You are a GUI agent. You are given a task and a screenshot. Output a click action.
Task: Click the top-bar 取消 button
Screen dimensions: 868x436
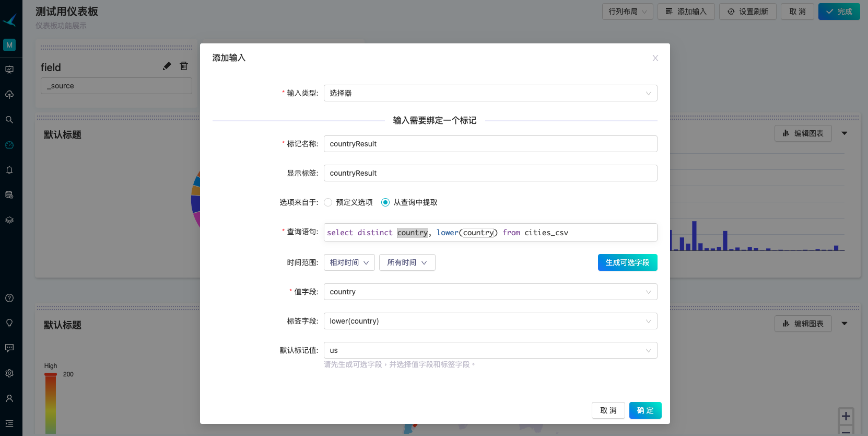click(x=797, y=12)
